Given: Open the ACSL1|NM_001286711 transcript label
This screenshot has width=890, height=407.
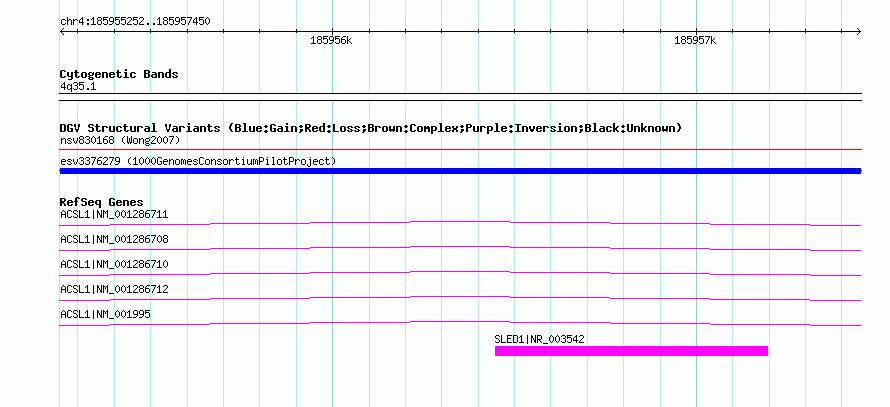Looking at the screenshot, I should [114, 215].
